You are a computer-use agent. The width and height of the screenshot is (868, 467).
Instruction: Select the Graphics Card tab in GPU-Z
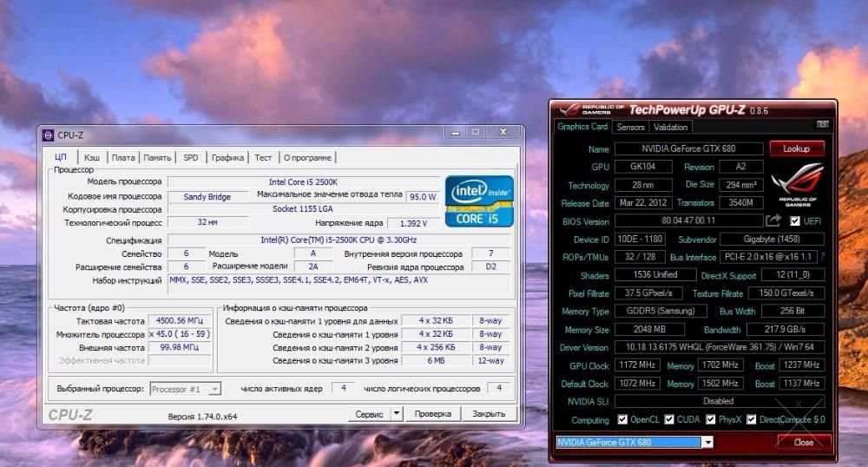582,126
